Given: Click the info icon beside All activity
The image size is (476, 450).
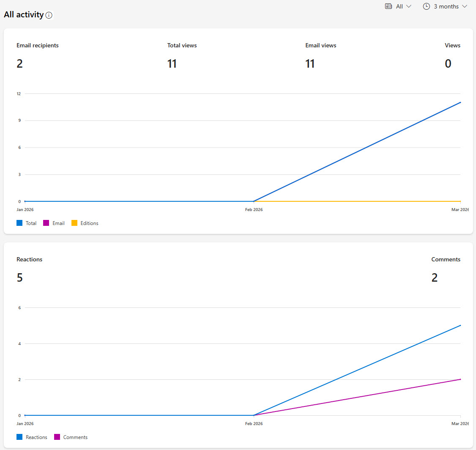Looking at the screenshot, I should pyautogui.click(x=49, y=15).
